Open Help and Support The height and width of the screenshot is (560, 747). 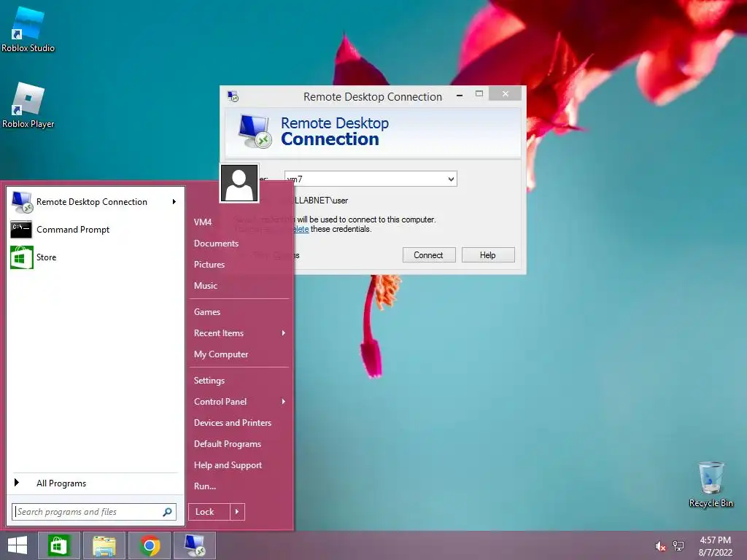[228, 465]
